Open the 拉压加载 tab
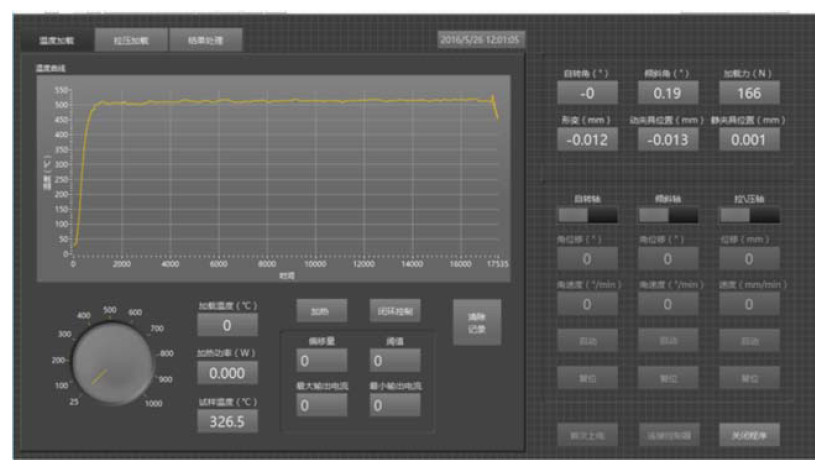 click(x=129, y=41)
